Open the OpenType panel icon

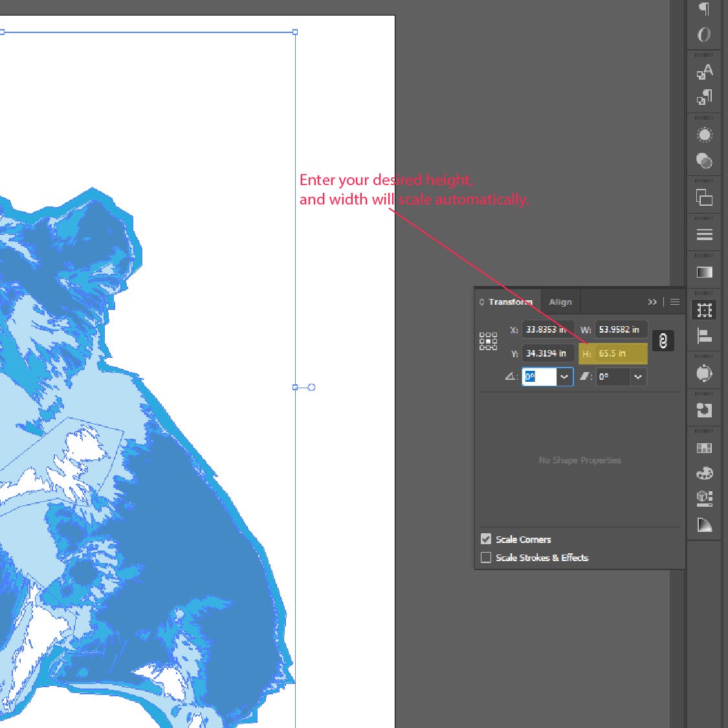pyautogui.click(x=704, y=34)
